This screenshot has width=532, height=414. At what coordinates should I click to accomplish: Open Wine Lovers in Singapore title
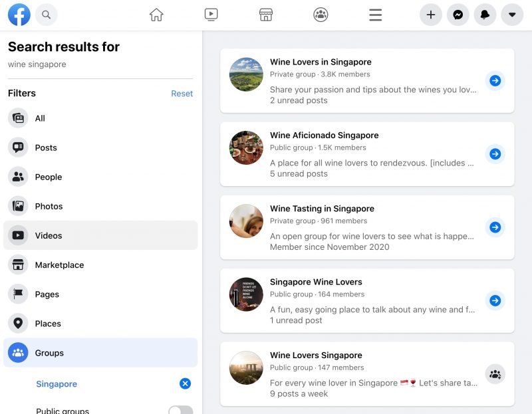point(321,62)
